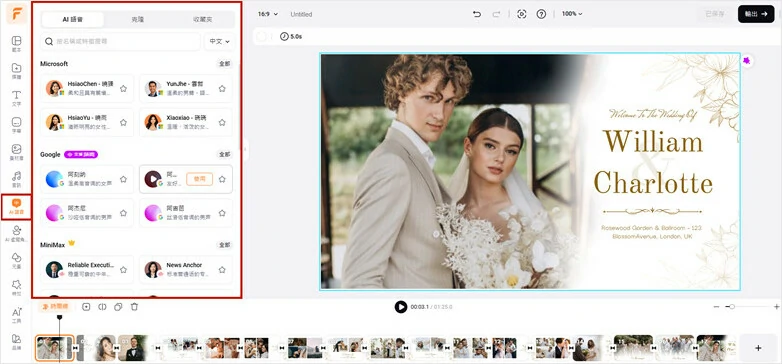Open the 特效 effects sidebar icon
The image size is (782, 364).
tap(16, 288)
